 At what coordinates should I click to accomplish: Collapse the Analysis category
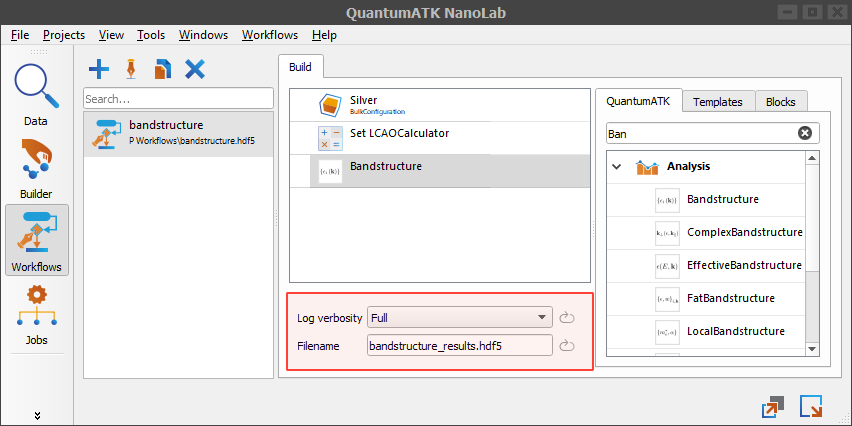616,166
